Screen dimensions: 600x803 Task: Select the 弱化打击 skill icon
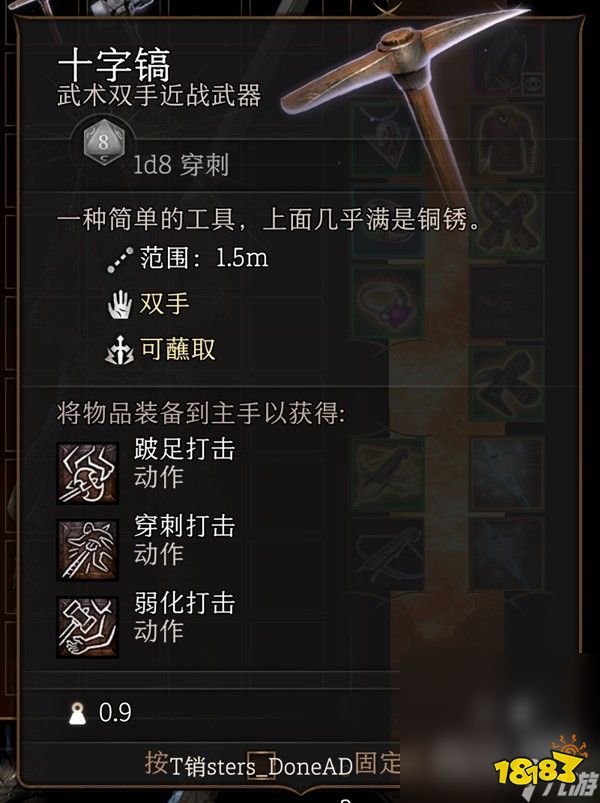[x=88, y=627]
